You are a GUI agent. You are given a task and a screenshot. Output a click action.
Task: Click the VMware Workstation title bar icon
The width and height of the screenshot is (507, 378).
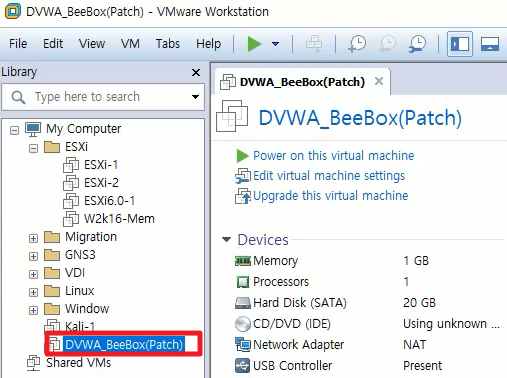pos(13,11)
